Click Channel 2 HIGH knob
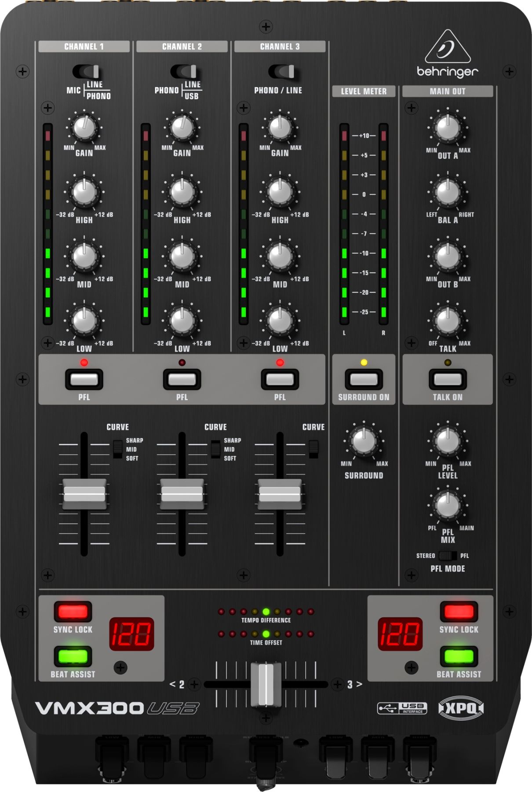The height and width of the screenshot is (792, 532). pos(182,192)
